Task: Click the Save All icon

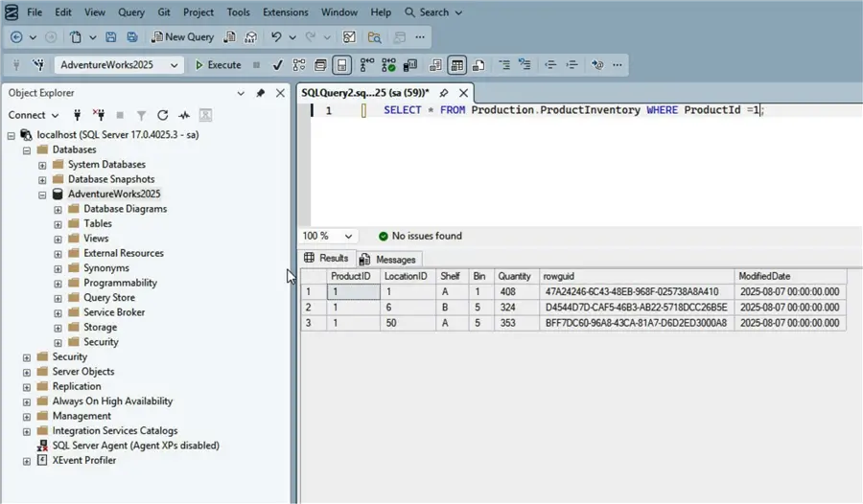Action: pos(132,36)
